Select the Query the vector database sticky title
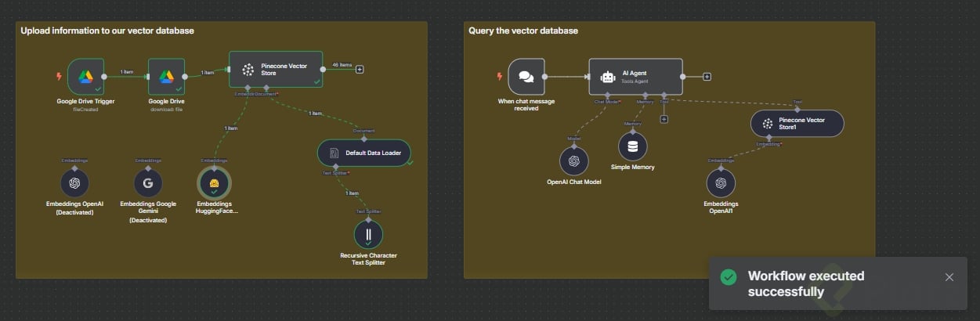 click(523, 31)
